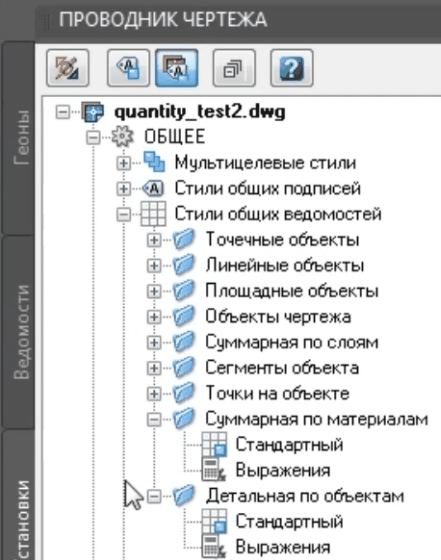Select the Линейные объекты label
This screenshot has width=441, height=560.
coord(285,265)
